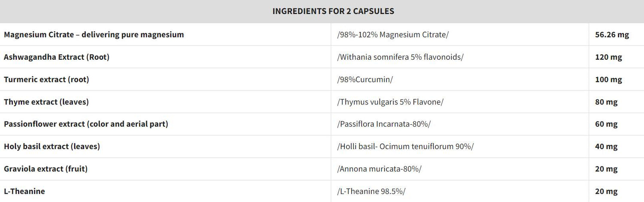Select the Thyme extract (leaves) label
Image resolution: width=644 pixels, height=202 pixels.
(x=46, y=102)
